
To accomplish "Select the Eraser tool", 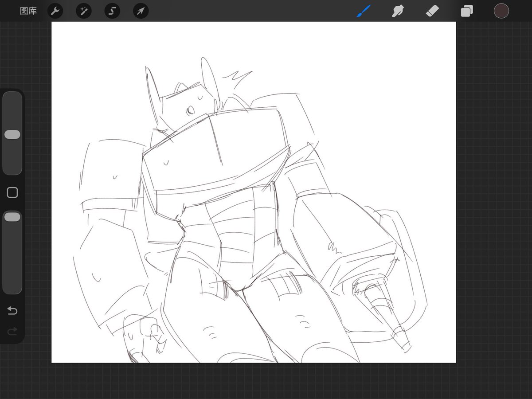I will (x=432, y=11).
